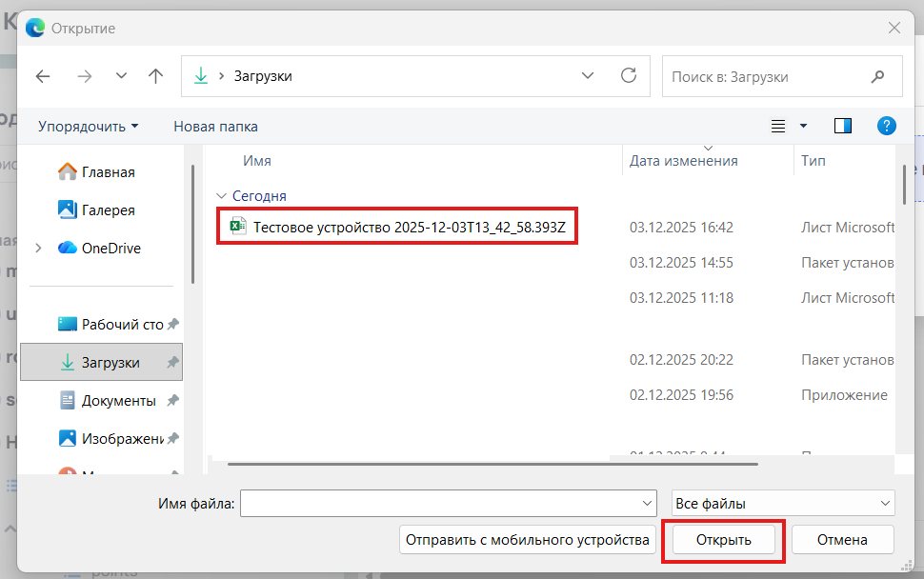Image resolution: width=924 pixels, height=579 pixels.
Task: Select the Excel file Тестовое устройство
Action: coord(415,228)
